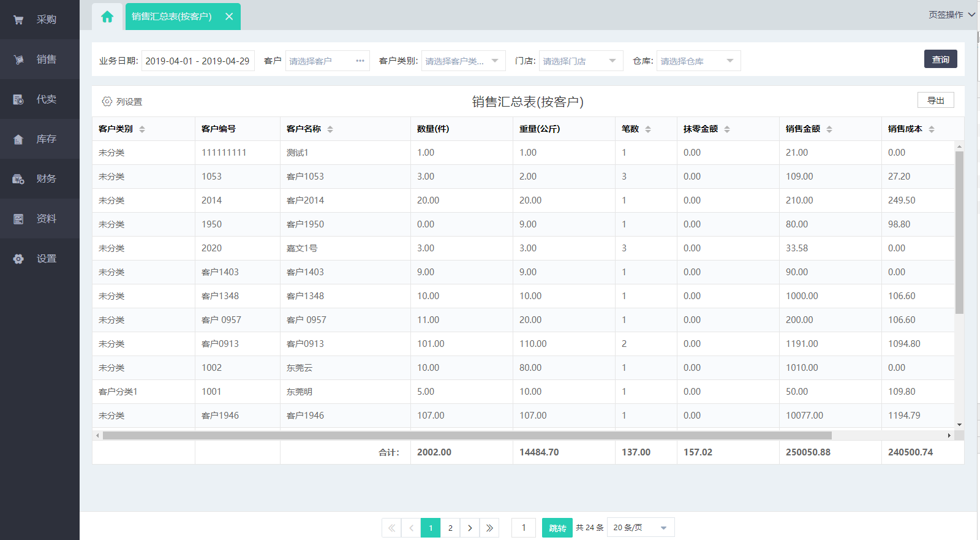The width and height of the screenshot is (980, 540).
Task: Sort by 销售成本 column
Action: 932,129
